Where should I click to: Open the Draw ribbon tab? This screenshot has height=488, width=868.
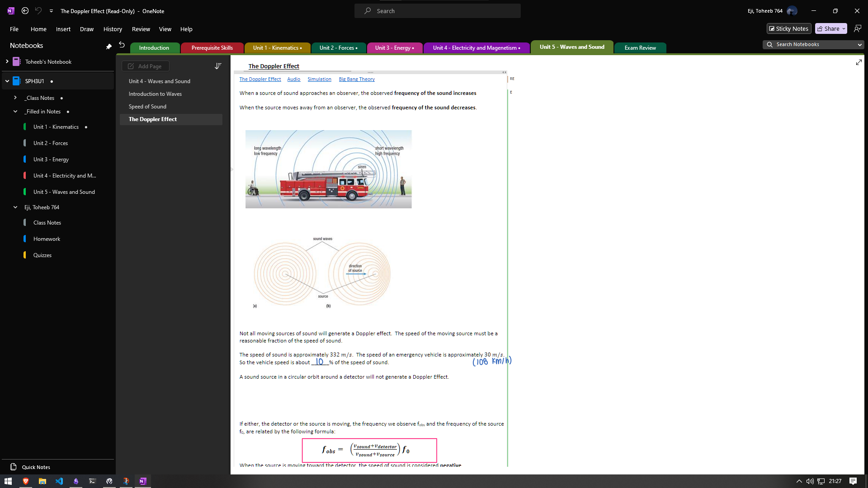(87, 29)
